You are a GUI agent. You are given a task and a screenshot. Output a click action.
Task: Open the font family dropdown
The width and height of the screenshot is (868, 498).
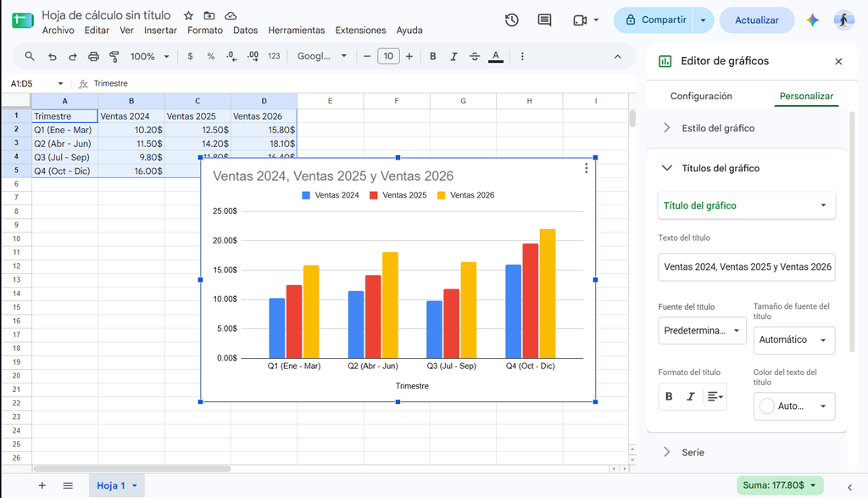pos(321,57)
